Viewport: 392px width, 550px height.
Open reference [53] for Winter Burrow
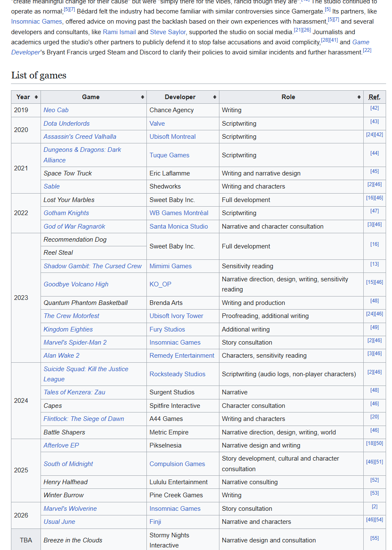(x=374, y=493)
